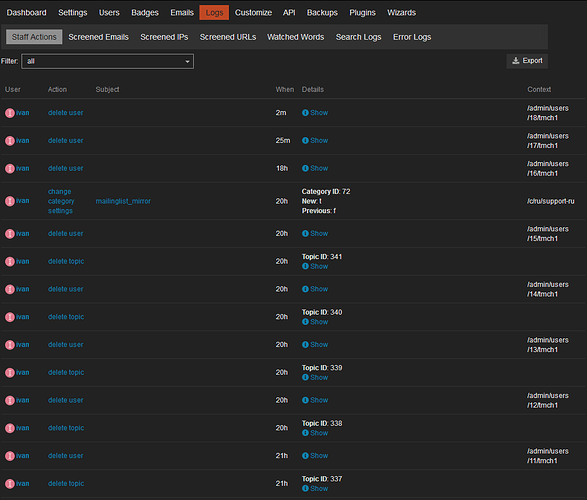View the Search Logs sub-tab
The height and width of the screenshot is (500, 587).
tap(359, 37)
